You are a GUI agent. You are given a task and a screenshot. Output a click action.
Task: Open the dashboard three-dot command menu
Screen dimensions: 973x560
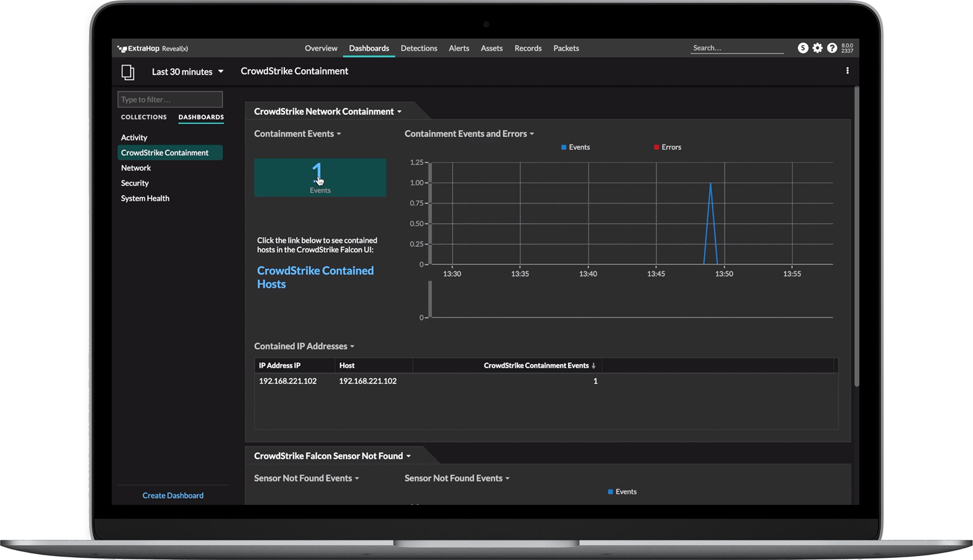click(847, 71)
